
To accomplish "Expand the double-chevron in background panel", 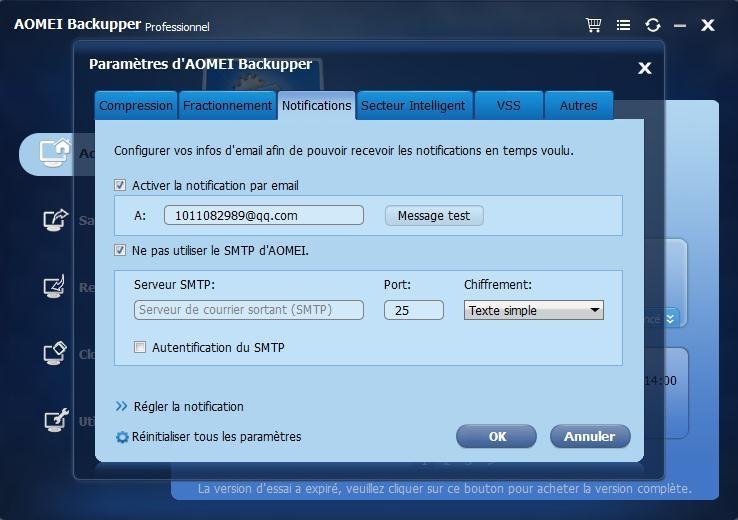I will [x=671, y=319].
